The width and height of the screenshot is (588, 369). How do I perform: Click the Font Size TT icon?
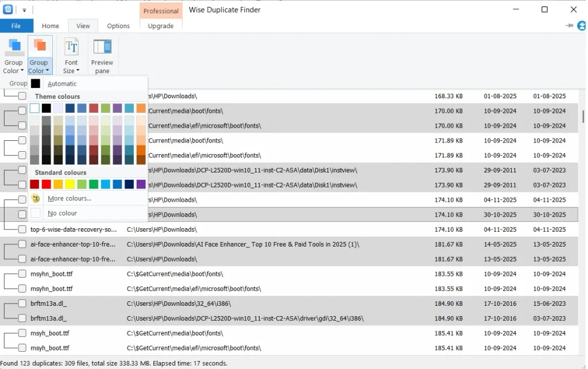[71, 47]
